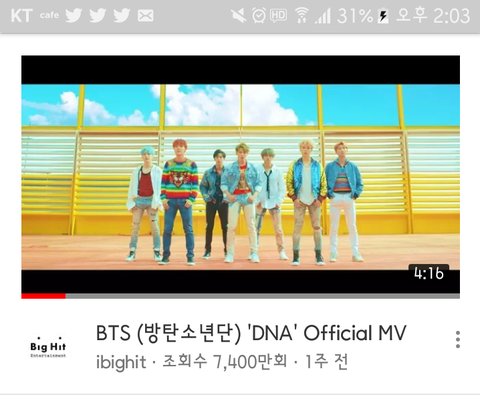The width and height of the screenshot is (480, 405).
Task: Open the BTS 'DNA' Official MV title
Action: pyautogui.click(x=251, y=333)
